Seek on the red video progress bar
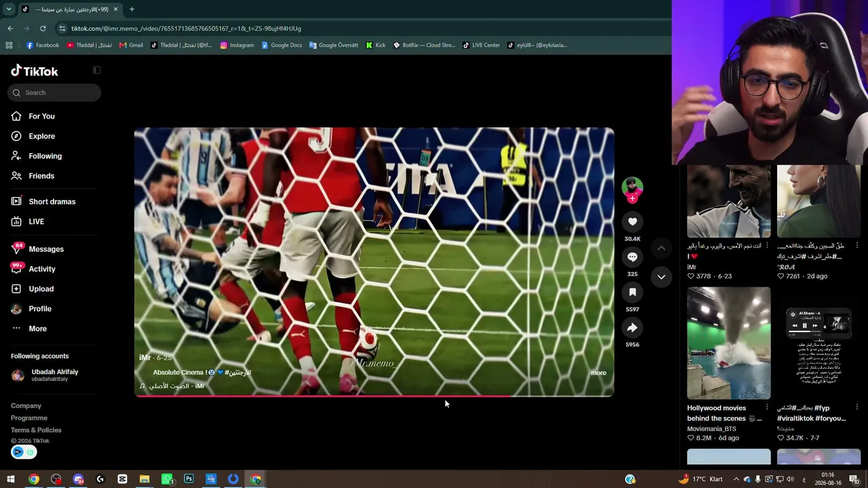Screen dimensions: 868x488 click(374, 396)
